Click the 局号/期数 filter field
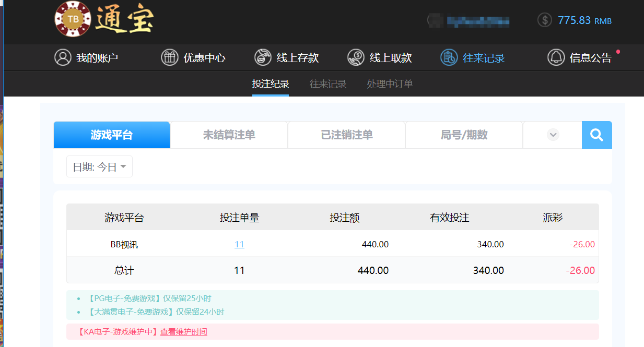 pos(463,135)
